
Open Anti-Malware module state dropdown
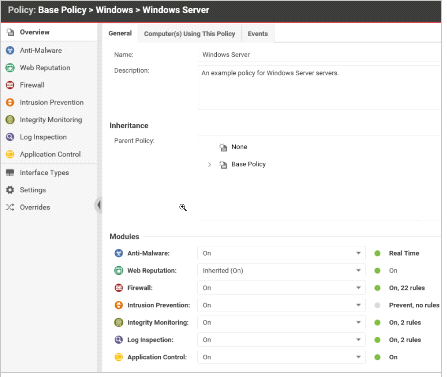coord(281,253)
